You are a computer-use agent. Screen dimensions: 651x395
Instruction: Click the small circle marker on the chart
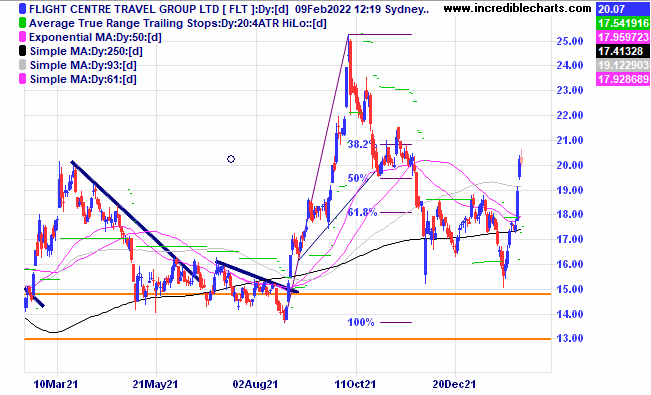[x=231, y=159]
